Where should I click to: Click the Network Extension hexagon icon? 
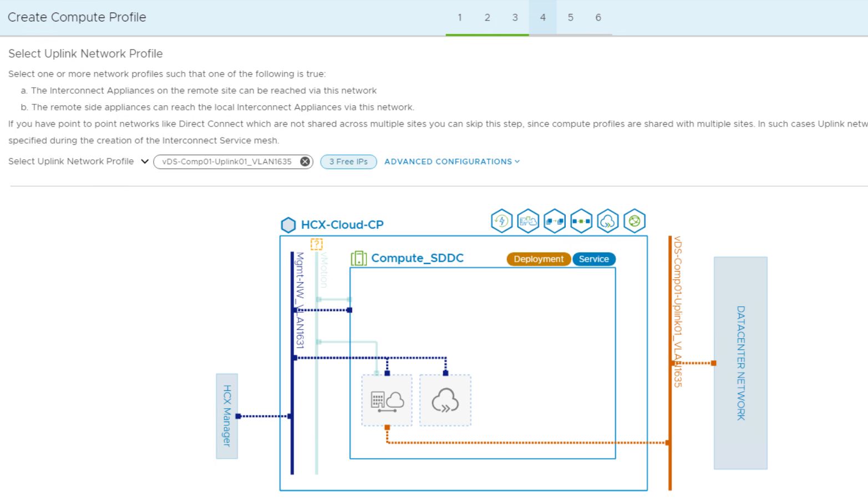point(581,221)
